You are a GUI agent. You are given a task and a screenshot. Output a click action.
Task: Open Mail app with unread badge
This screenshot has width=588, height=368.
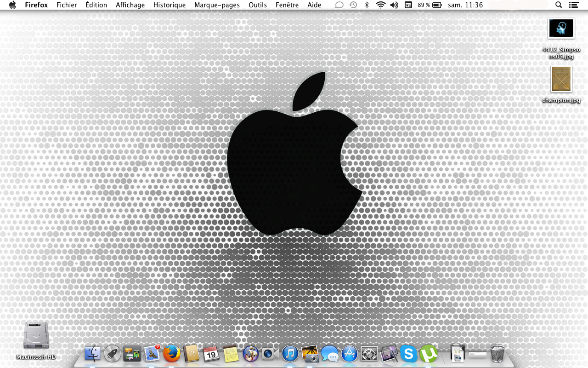point(152,353)
